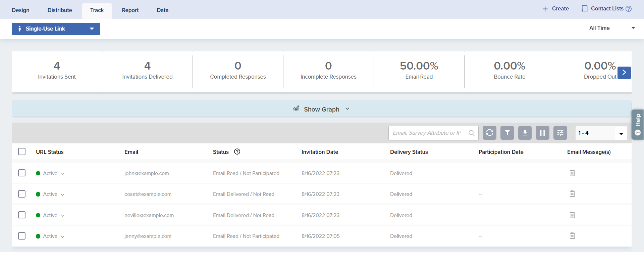The width and height of the screenshot is (644, 254).
Task: Click the Create button
Action: (555, 9)
